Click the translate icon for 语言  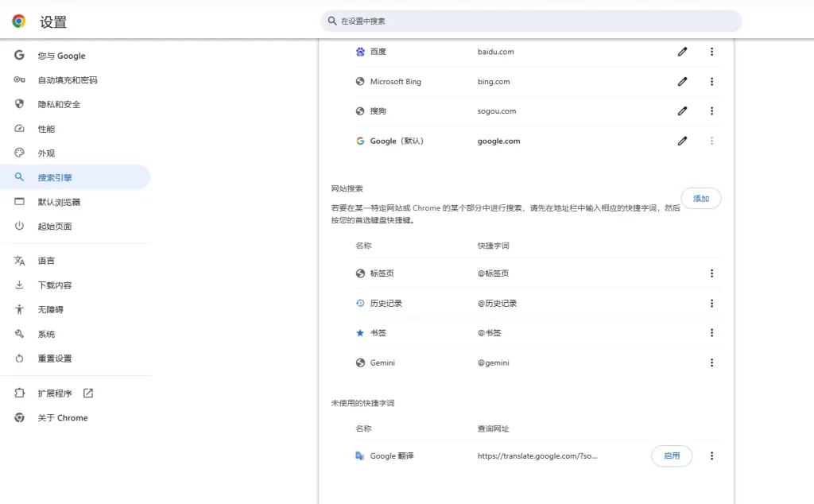[x=19, y=261]
